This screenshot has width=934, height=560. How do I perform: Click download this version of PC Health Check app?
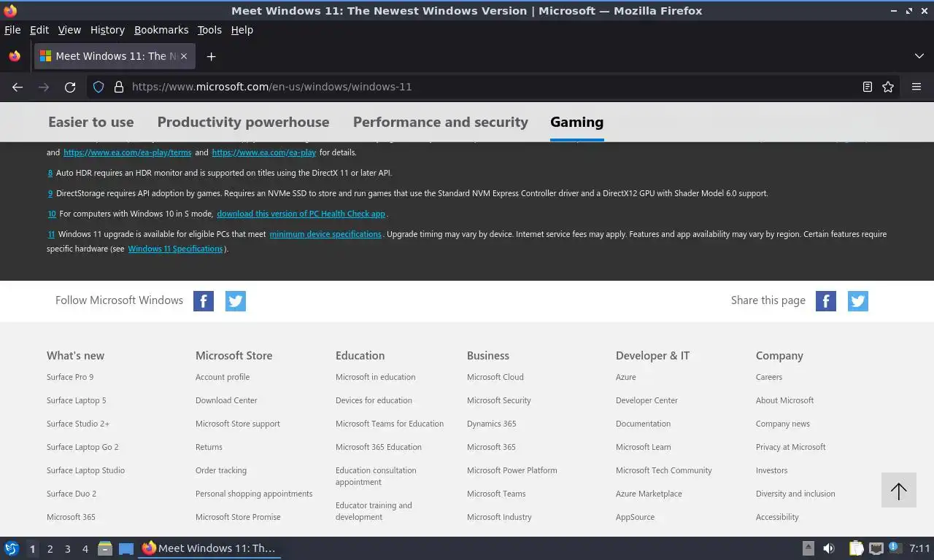[301, 214]
